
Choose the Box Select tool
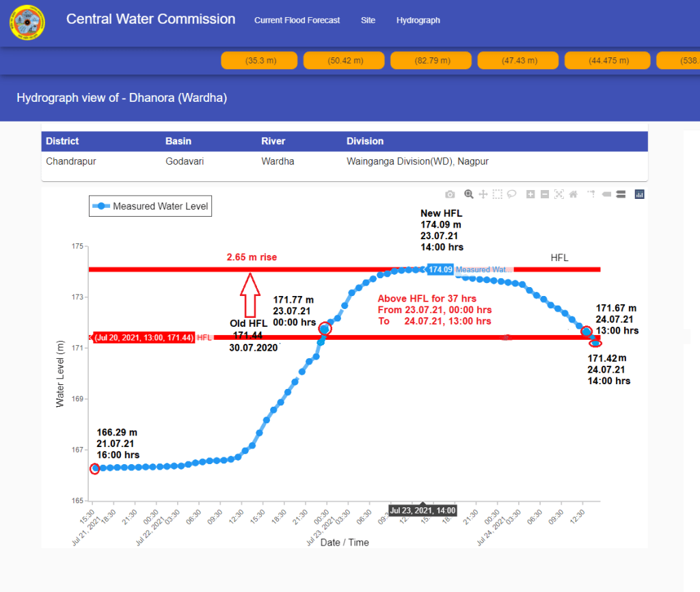point(498,194)
